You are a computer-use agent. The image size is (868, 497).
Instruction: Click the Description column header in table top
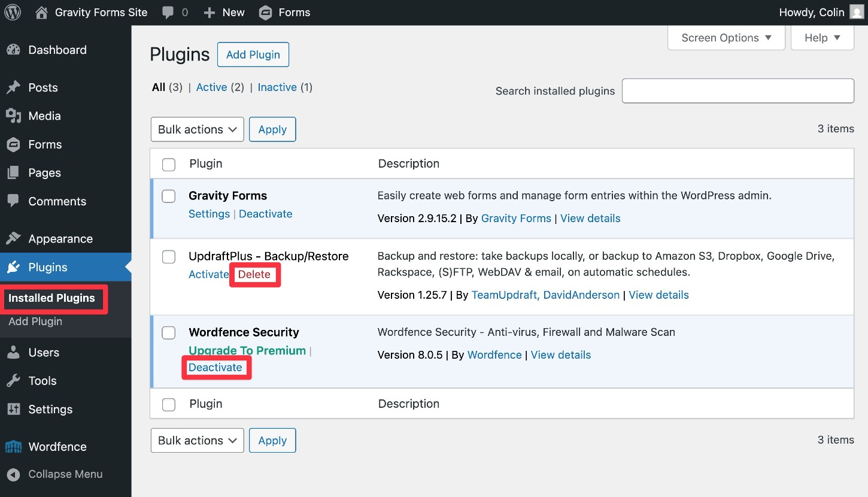[409, 163]
